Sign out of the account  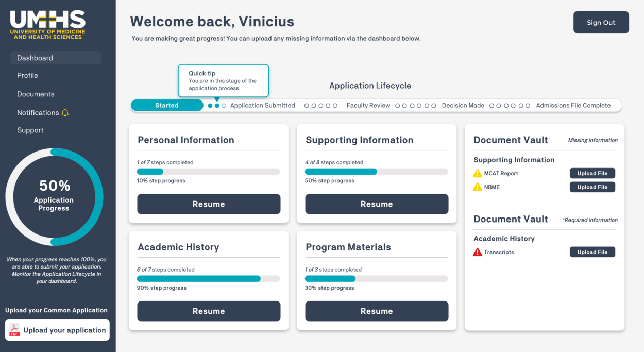click(601, 22)
